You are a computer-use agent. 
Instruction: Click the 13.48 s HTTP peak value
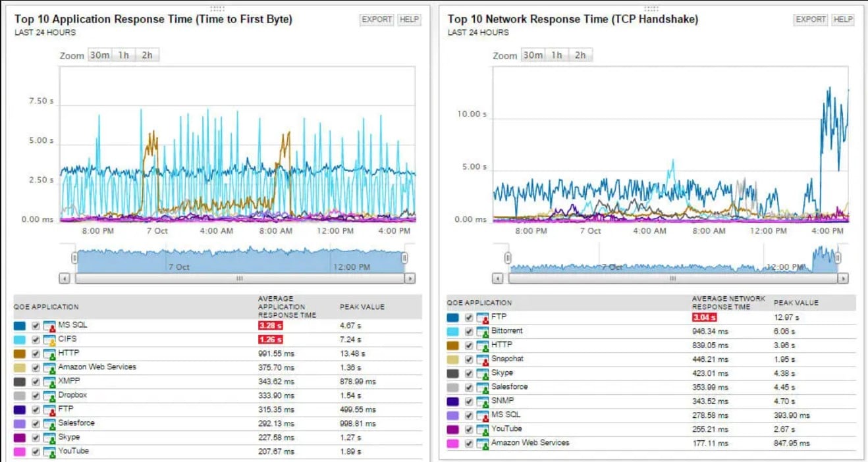[x=352, y=353]
